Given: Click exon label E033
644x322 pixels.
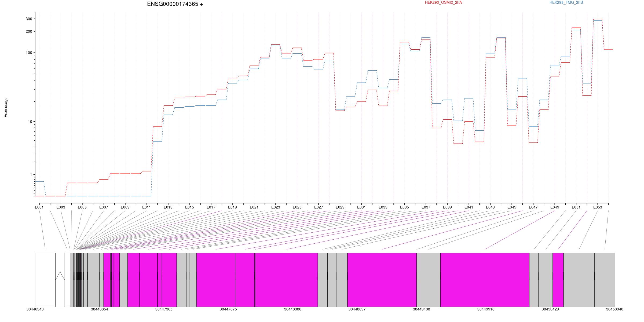Looking at the screenshot, I should [383, 207].
